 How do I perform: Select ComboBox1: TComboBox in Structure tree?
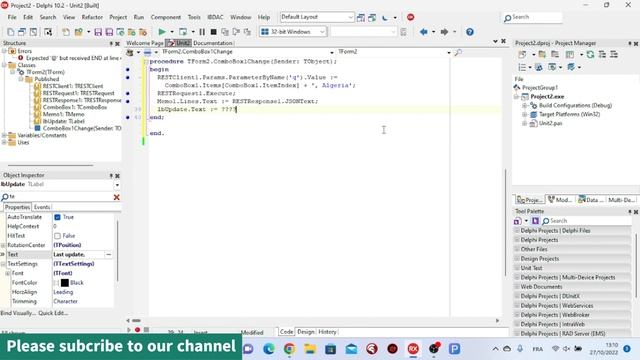[x=75, y=107]
